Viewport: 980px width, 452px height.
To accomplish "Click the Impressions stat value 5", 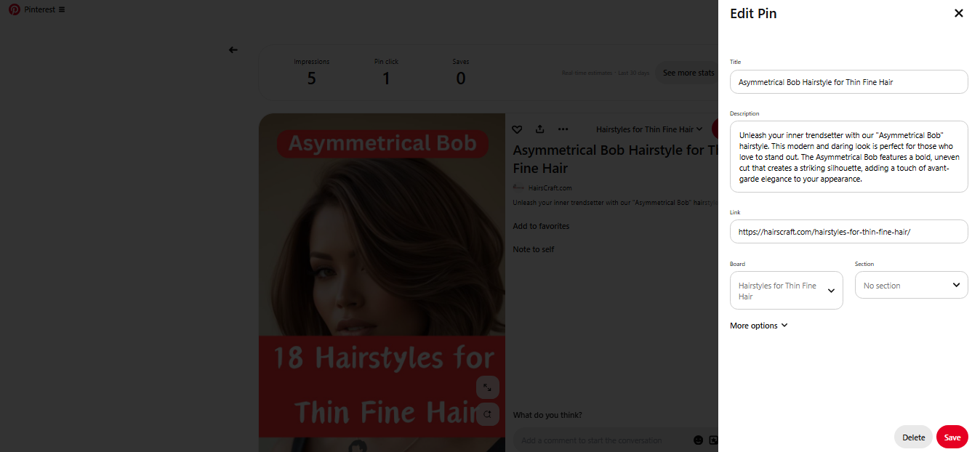I will pos(312,78).
